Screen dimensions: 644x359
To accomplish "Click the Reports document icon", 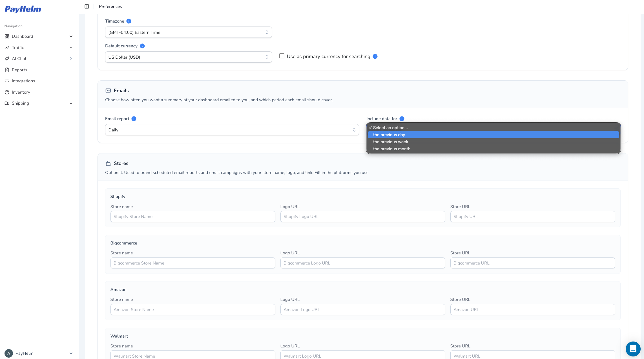I will (x=7, y=70).
